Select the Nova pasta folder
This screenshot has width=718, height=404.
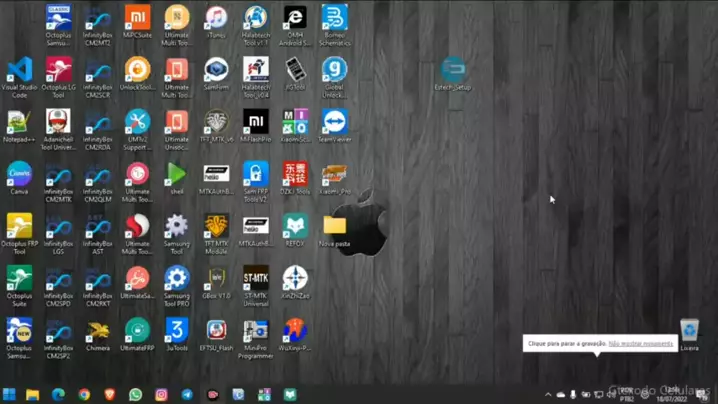[334, 227]
